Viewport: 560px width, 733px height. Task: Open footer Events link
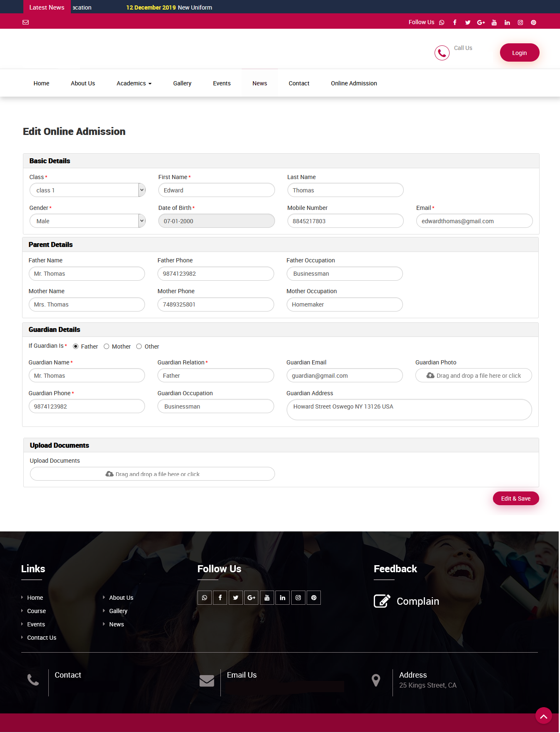pos(36,624)
